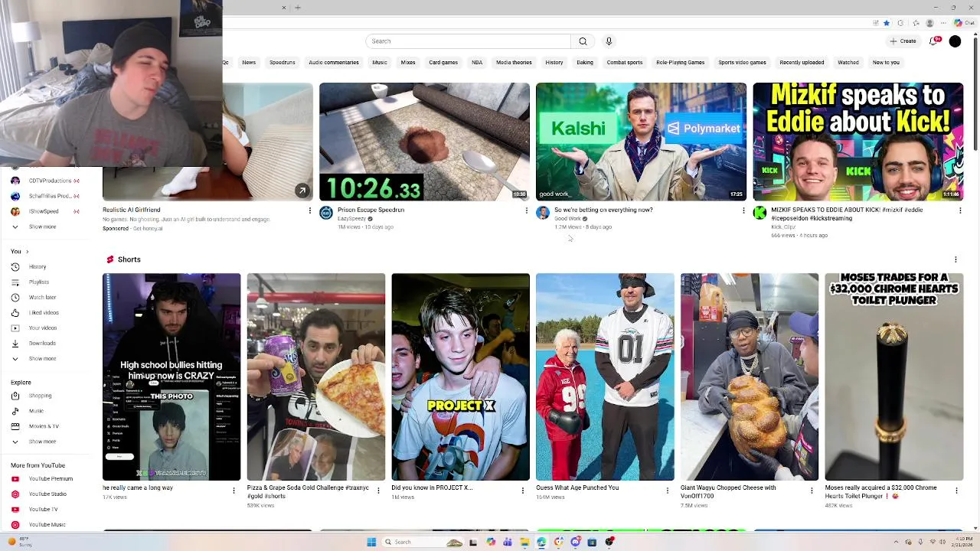Start voice search with microphone icon

609,41
